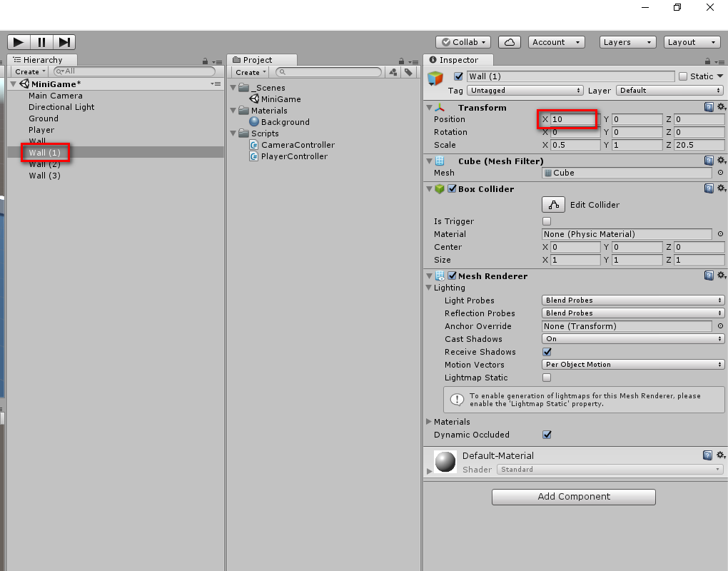728x571 pixels.
Task: Select Main Camera in the Hierarchy
Action: tap(55, 96)
